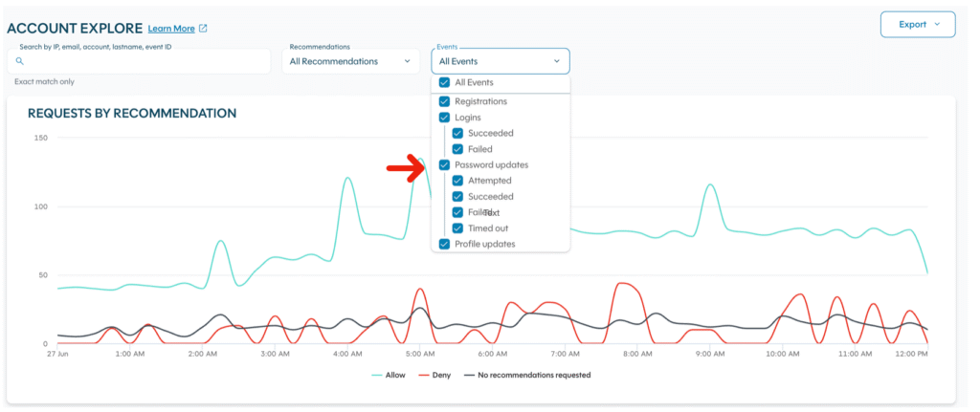The image size is (980, 412).
Task: Uncheck the All Events checkbox
Action: point(444,82)
